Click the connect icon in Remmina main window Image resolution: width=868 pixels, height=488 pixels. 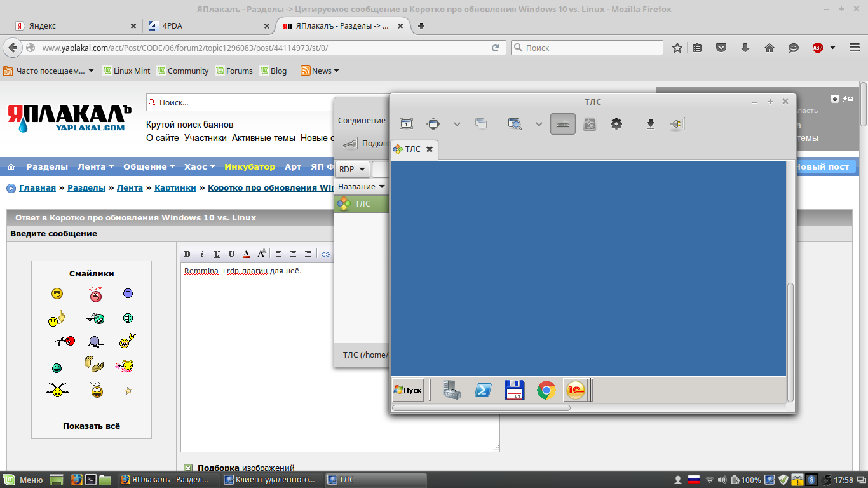click(x=350, y=144)
